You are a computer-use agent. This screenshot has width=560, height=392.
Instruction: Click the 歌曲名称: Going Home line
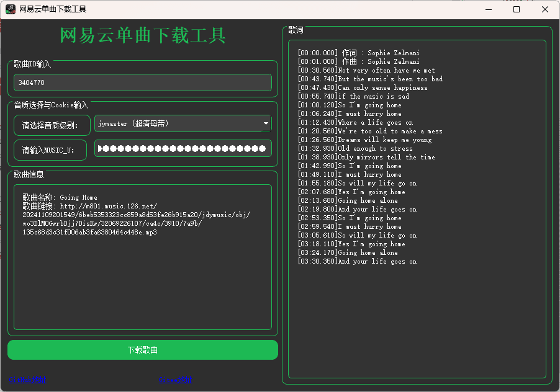[60, 197]
